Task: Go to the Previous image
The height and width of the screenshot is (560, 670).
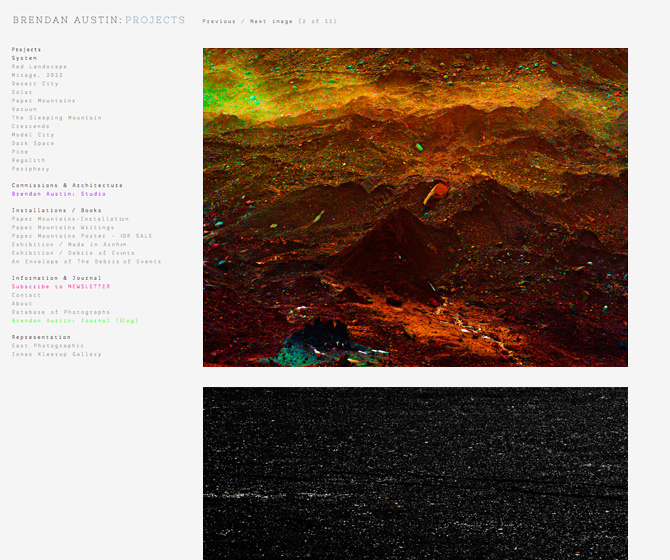Action: pyautogui.click(x=219, y=21)
